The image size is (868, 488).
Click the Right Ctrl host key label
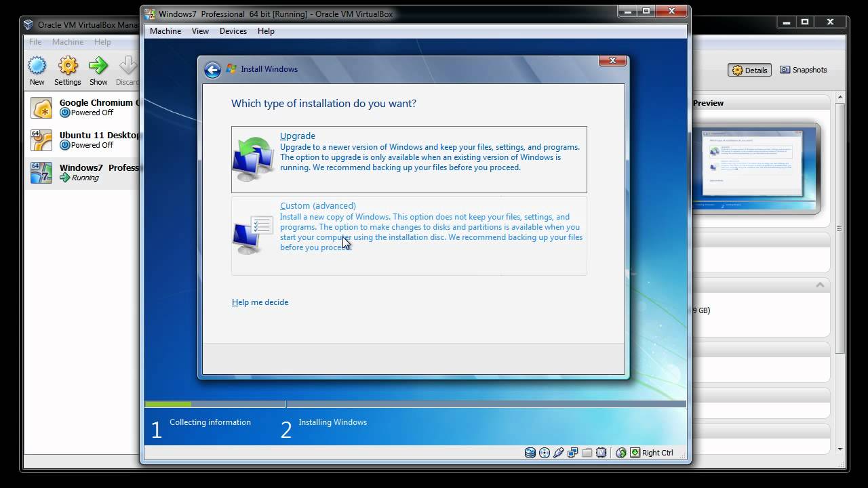click(658, 453)
